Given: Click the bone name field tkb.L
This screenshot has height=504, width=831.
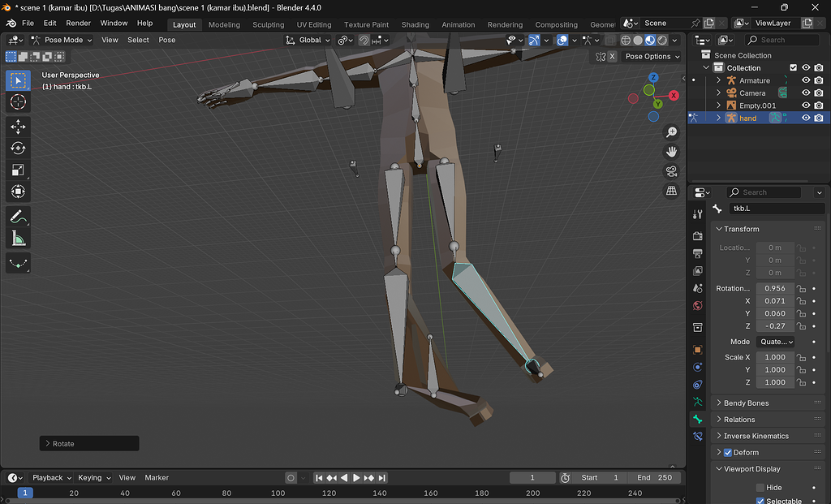Looking at the screenshot, I should (777, 209).
